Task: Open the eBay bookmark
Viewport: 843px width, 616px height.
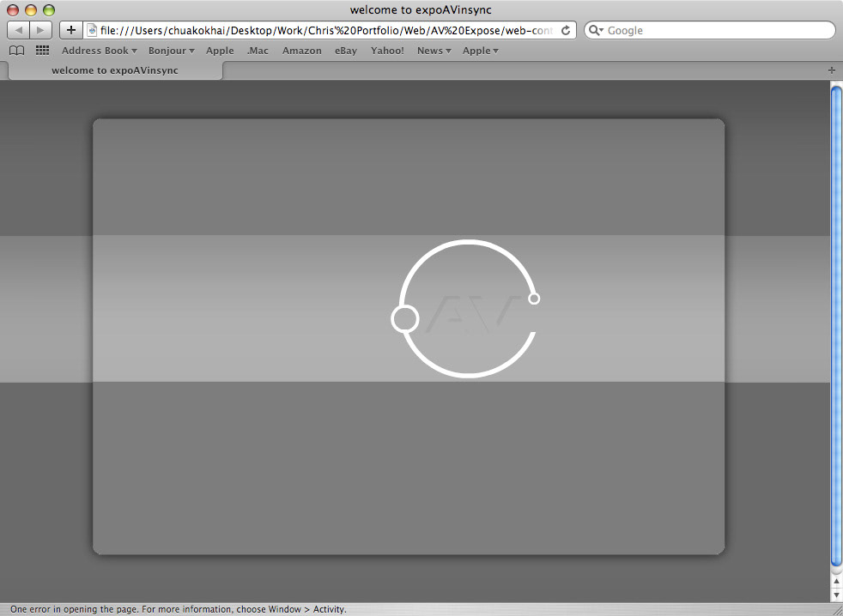Action: tap(346, 51)
